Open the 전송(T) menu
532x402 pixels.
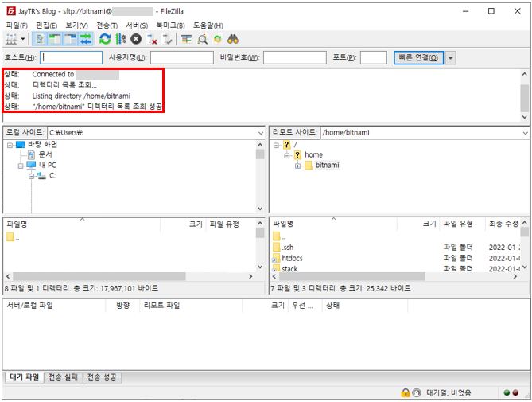point(107,25)
